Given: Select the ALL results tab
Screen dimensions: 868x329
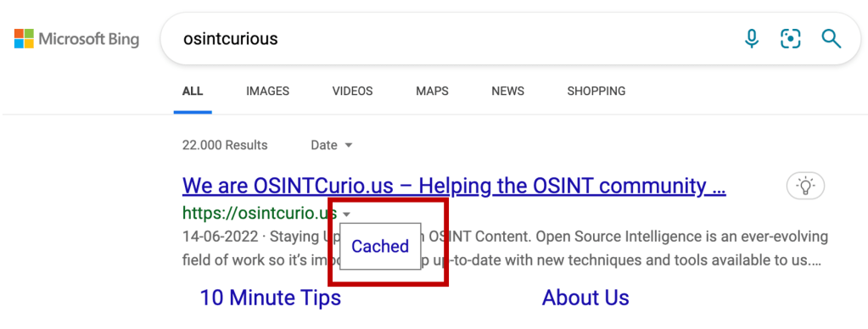Looking at the screenshot, I should [193, 92].
